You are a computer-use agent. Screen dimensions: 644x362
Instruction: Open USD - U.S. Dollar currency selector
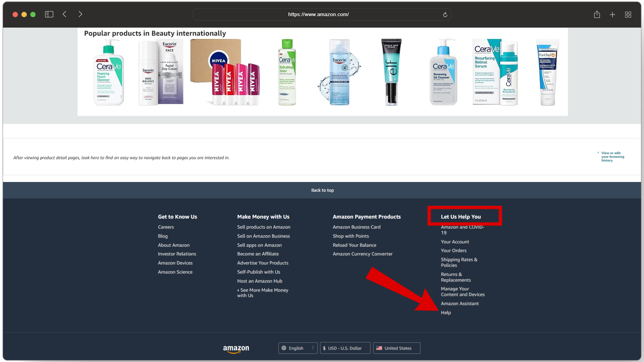pos(345,348)
